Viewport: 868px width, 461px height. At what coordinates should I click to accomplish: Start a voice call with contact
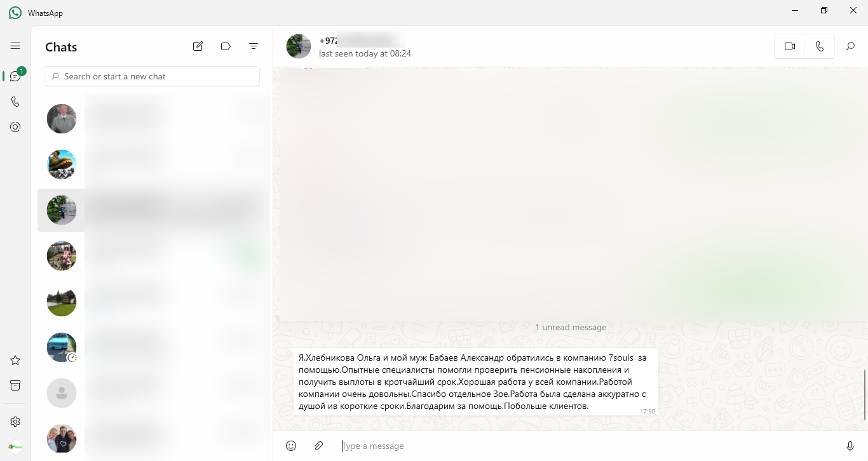pos(820,46)
